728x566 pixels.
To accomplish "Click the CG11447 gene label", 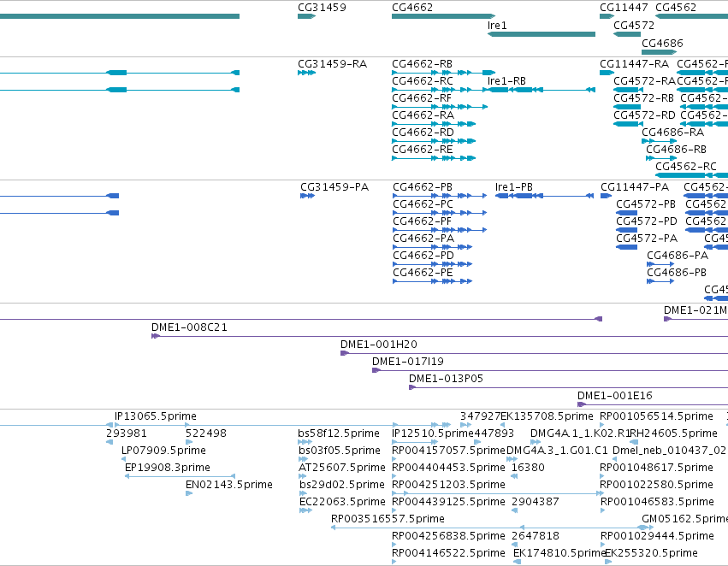I will coord(624,8).
